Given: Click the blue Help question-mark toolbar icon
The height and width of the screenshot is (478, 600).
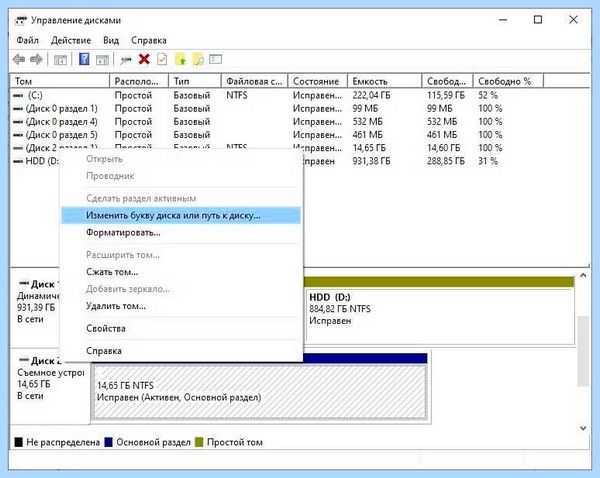Looking at the screenshot, I should coord(84,59).
